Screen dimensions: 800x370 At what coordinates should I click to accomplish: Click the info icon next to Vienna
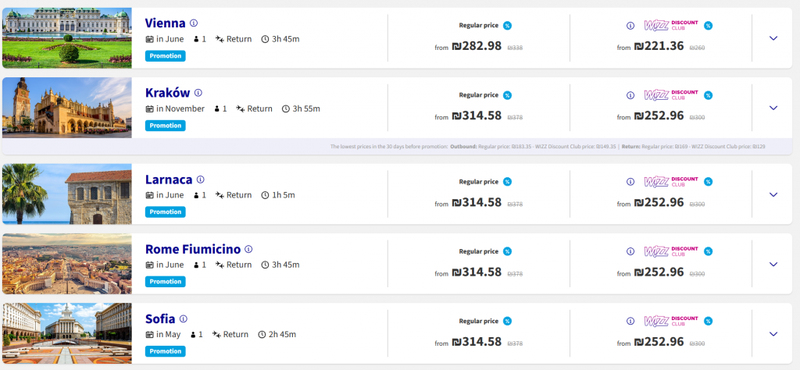coord(194,23)
